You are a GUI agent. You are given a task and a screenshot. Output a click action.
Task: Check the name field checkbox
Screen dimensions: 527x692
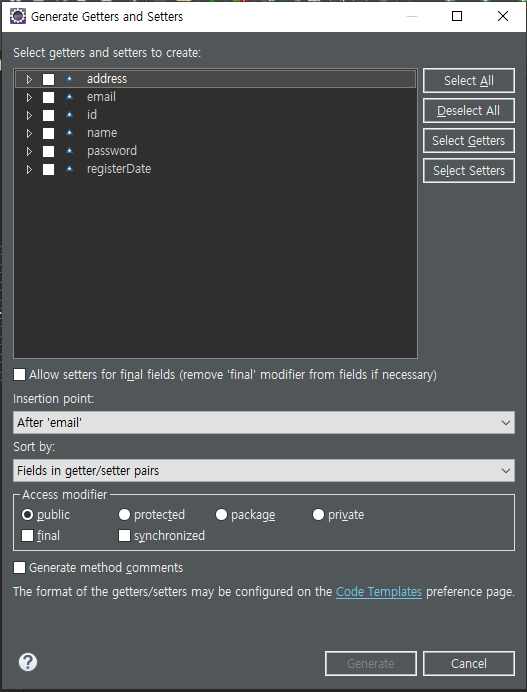49,133
